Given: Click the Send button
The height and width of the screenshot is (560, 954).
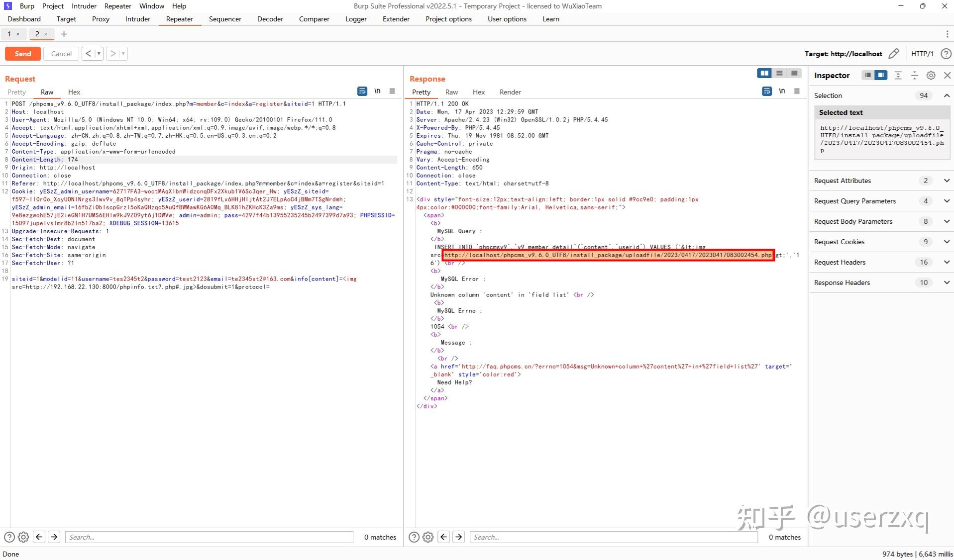Looking at the screenshot, I should pos(22,53).
